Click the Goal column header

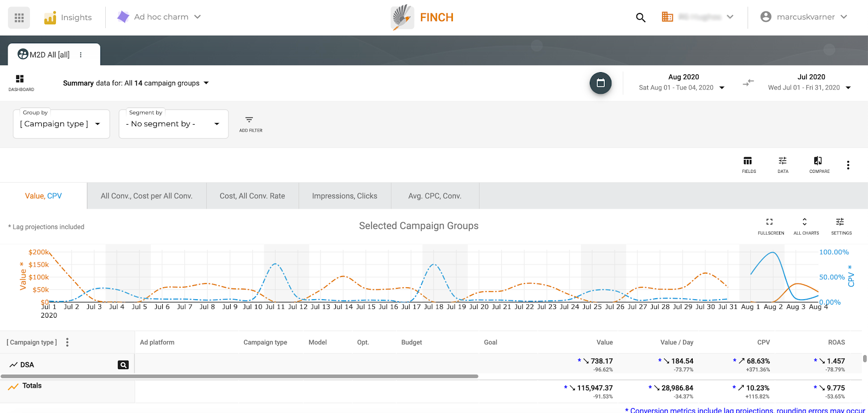click(x=490, y=343)
